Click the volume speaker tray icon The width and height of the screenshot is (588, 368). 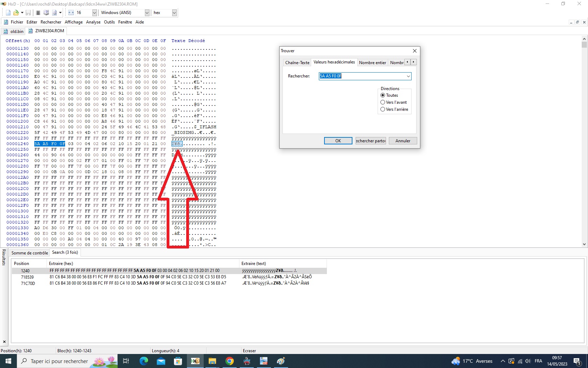528,361
